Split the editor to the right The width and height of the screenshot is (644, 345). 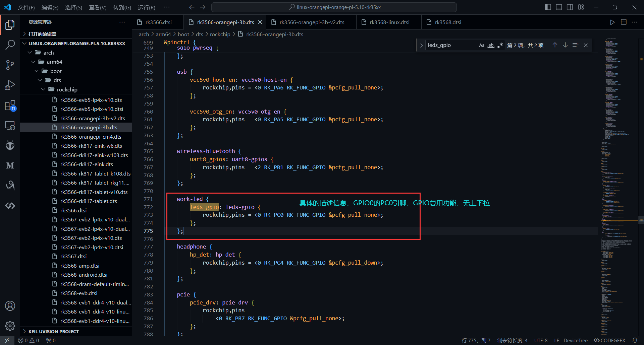[624, 22]
